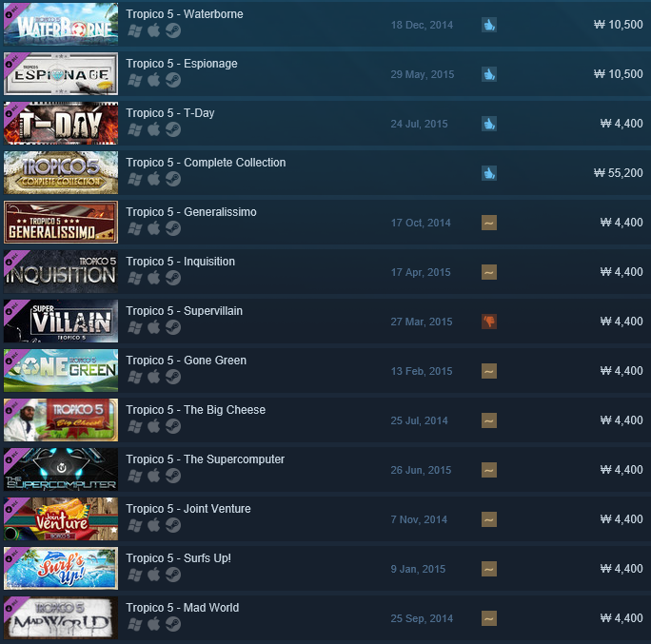The width and height of the screenshot is (651, 644).
Task: Click the mixed review icon for Mad World
Action: [489, 618]
